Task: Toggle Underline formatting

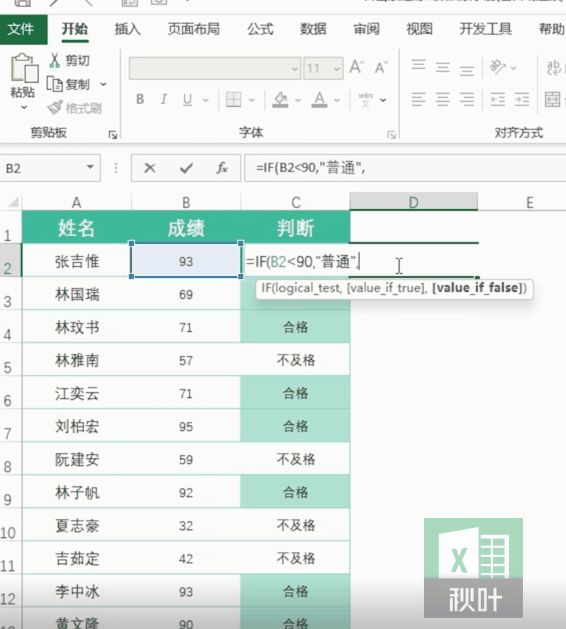Action: click(x=187, y=99)
